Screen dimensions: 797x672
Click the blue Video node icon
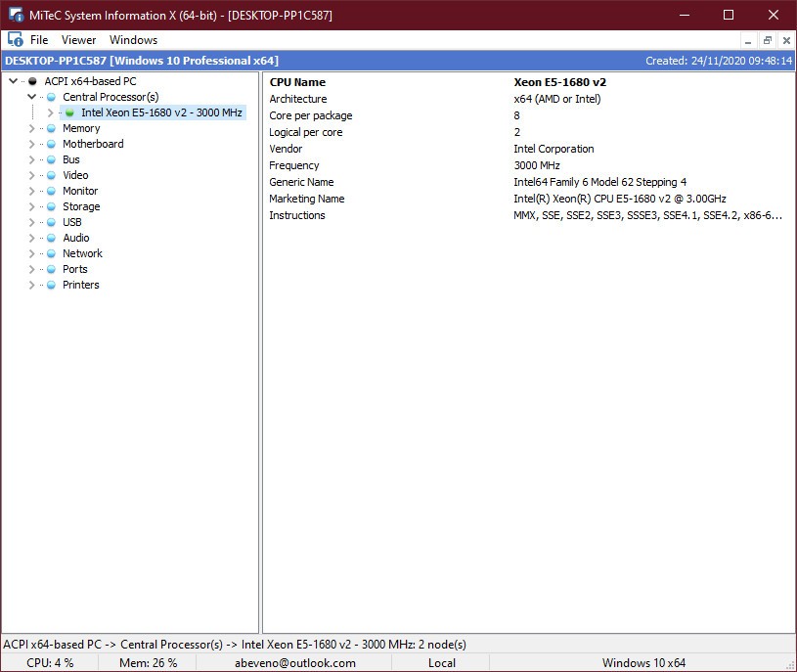click(51, 175)
